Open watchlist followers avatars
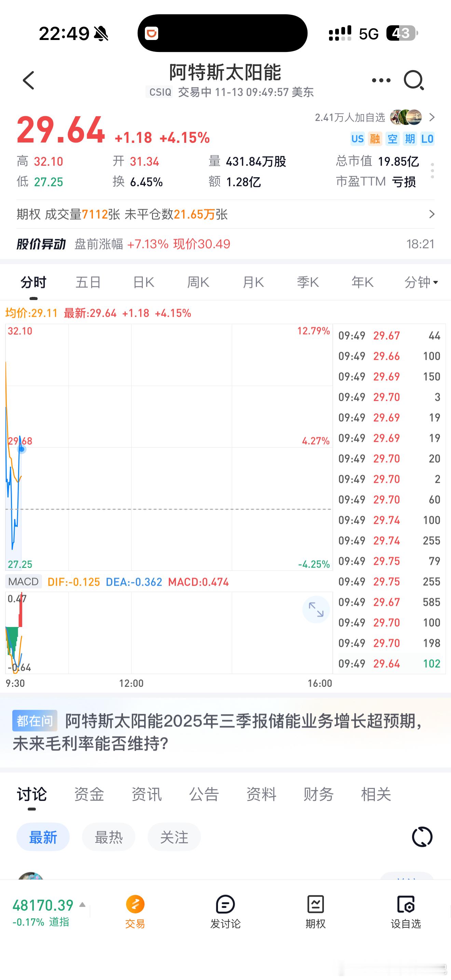This screenshot has height=980, width=451. (x=406, y=117)
